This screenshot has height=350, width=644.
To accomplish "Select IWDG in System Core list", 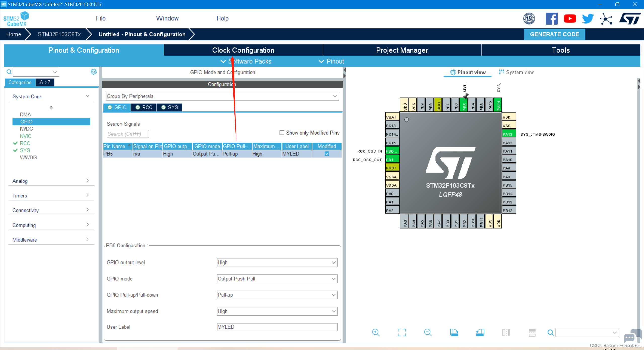I will coord(26,129).
